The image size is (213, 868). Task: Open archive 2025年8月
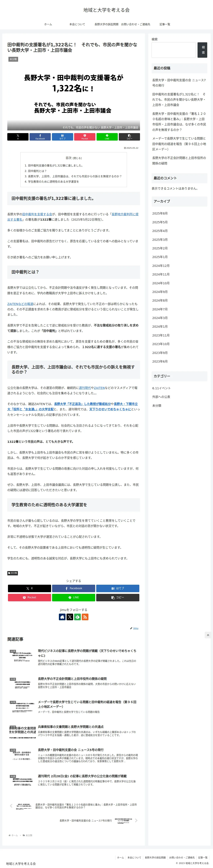click(160, 213)
